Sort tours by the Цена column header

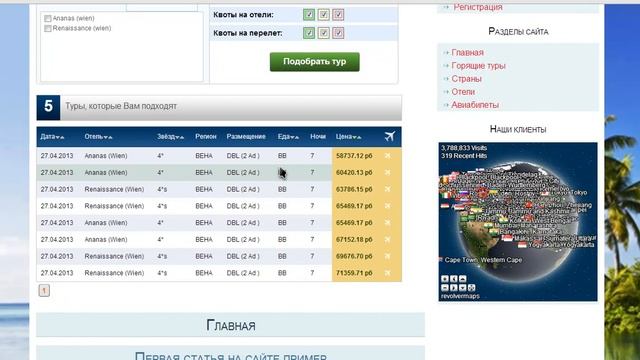(349, 137)
